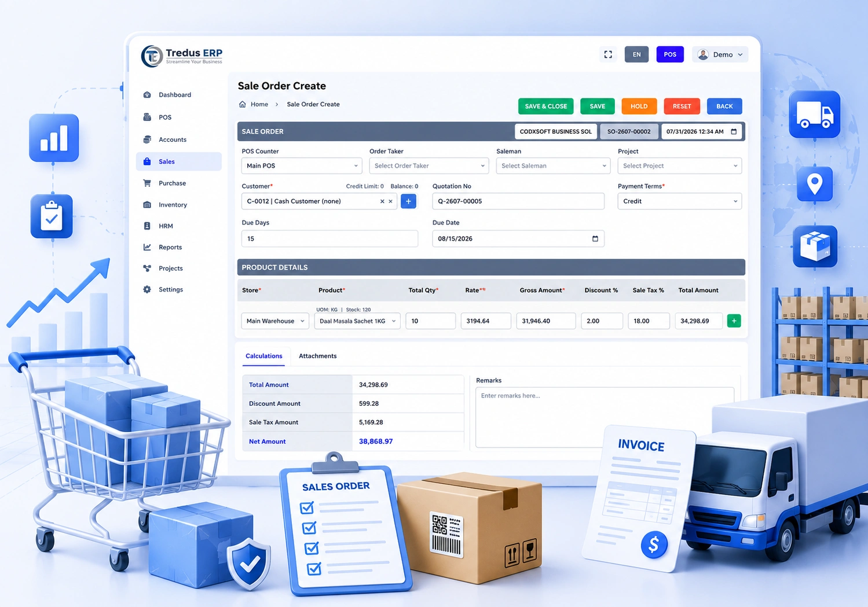Click the Due Date field showing 08/15/2026

[518, 238]
